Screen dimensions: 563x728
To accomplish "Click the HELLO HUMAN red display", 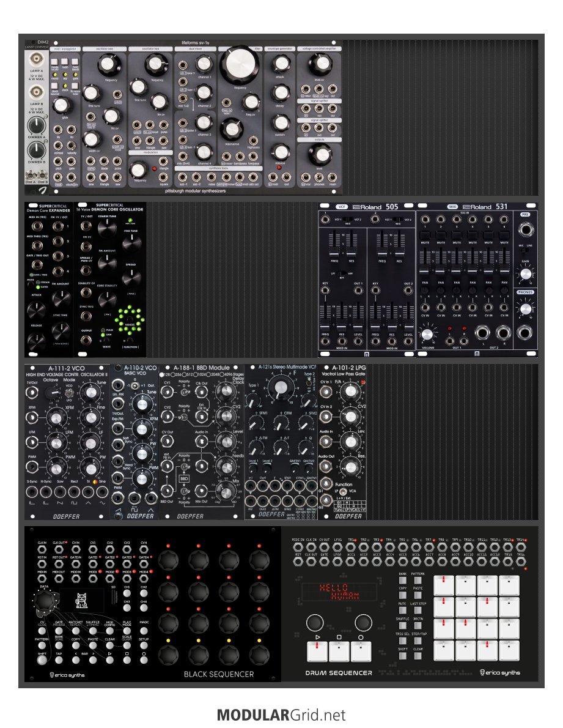I will pos(339,592).
